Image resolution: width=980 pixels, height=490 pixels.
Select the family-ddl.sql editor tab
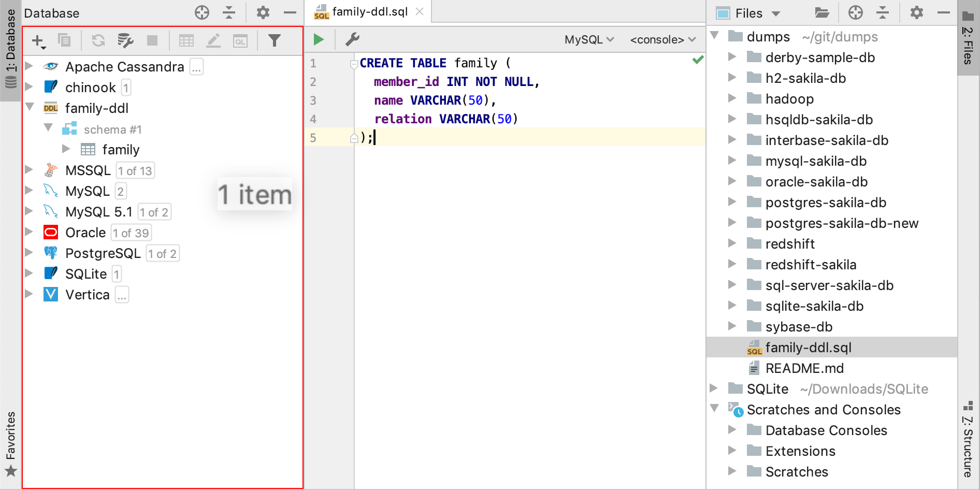[371, 11]
